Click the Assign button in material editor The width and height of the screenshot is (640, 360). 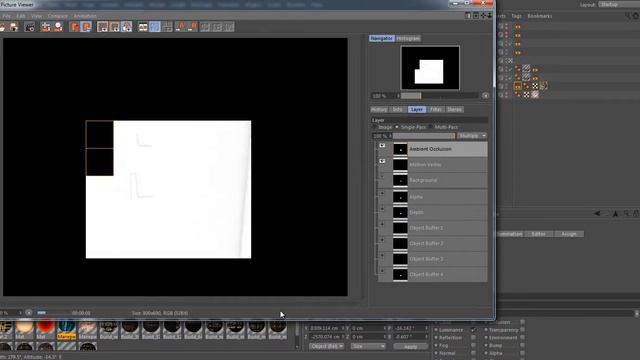[x=569, y=234]
